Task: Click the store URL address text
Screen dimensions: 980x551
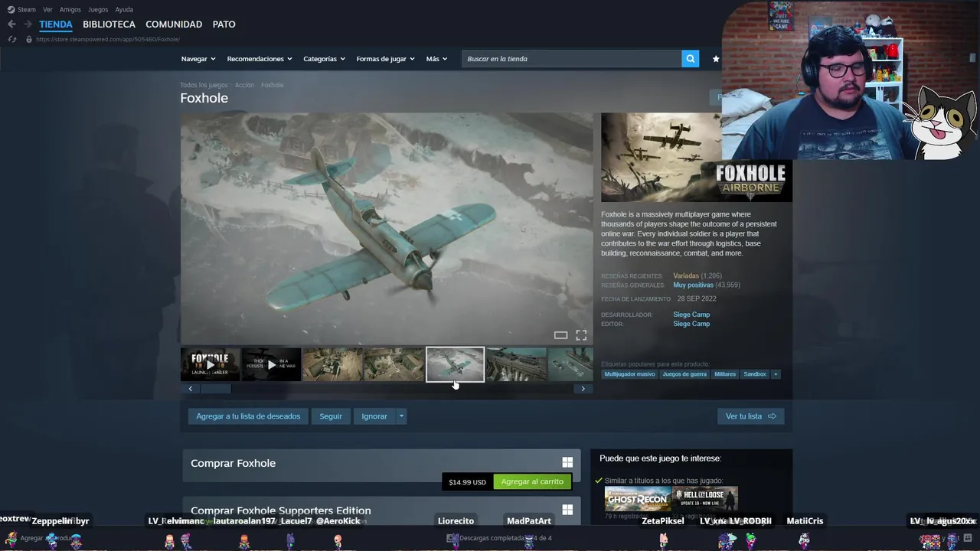Action: (x=108, y=39)
